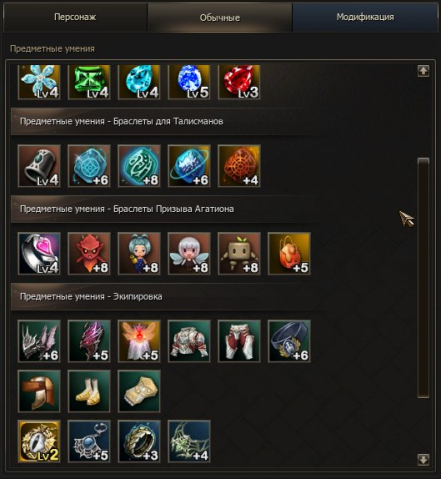Select the Обычные tab
The width and height of the screenshot is (441, 479).
220,18
